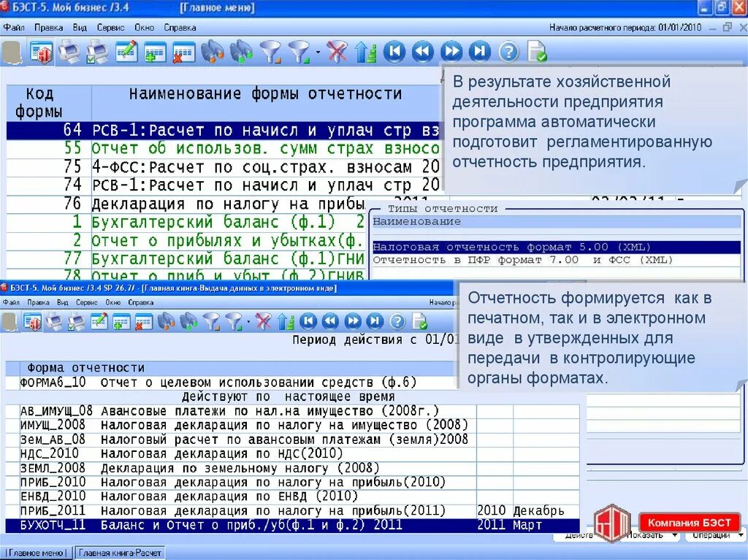Image resolution: width=748 pixels, height=560 pixels.
Task: Open filter dropdown arrow in lower toolbar
Action: tap(248, 323)
